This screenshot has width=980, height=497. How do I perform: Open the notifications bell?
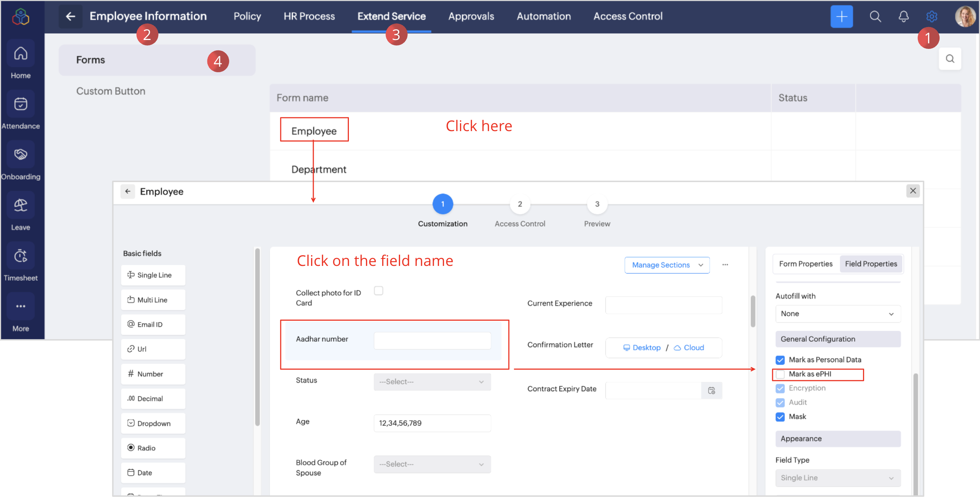coord(904,16)
